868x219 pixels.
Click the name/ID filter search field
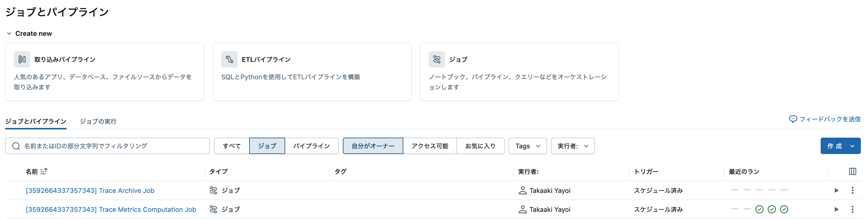107,146
